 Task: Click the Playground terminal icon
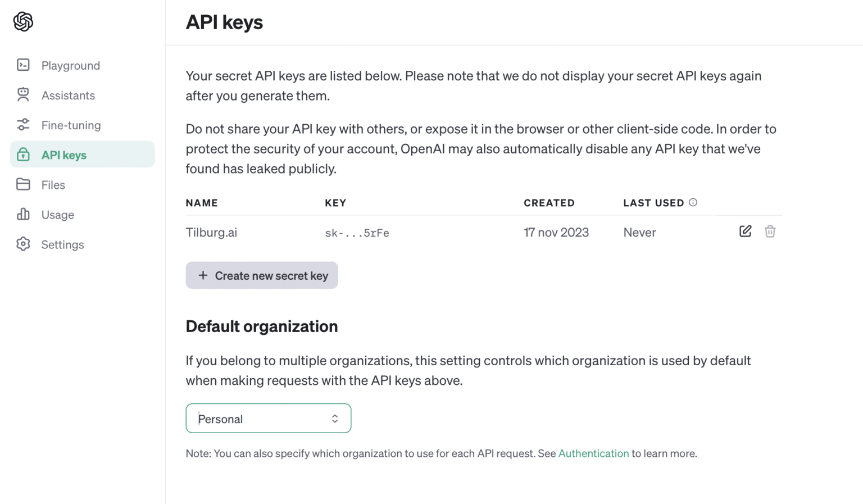tap(23, 65)
